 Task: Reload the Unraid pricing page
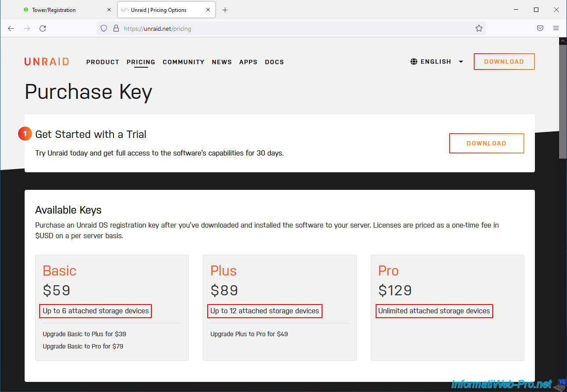coord(43,29)
